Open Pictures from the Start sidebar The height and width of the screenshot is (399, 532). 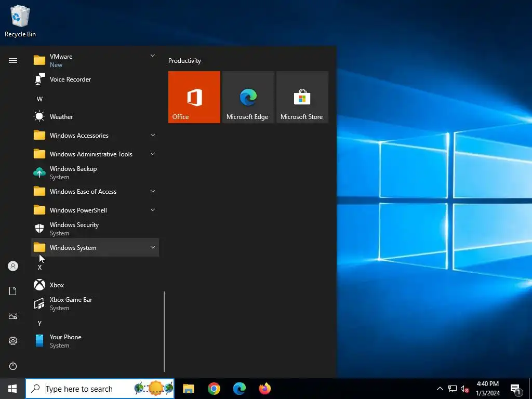click(x=13, y=316)
